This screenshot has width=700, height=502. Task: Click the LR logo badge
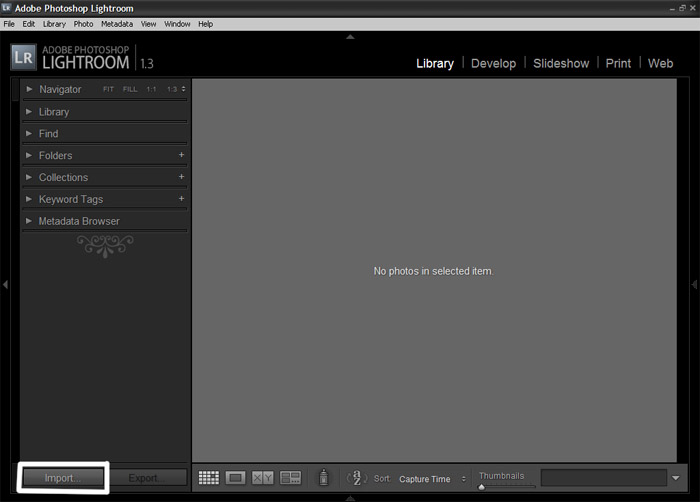23,57
